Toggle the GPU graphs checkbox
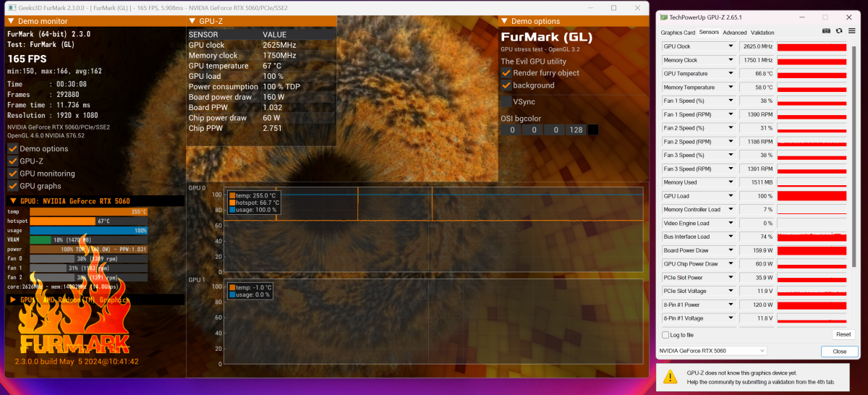 click(13, 185)
